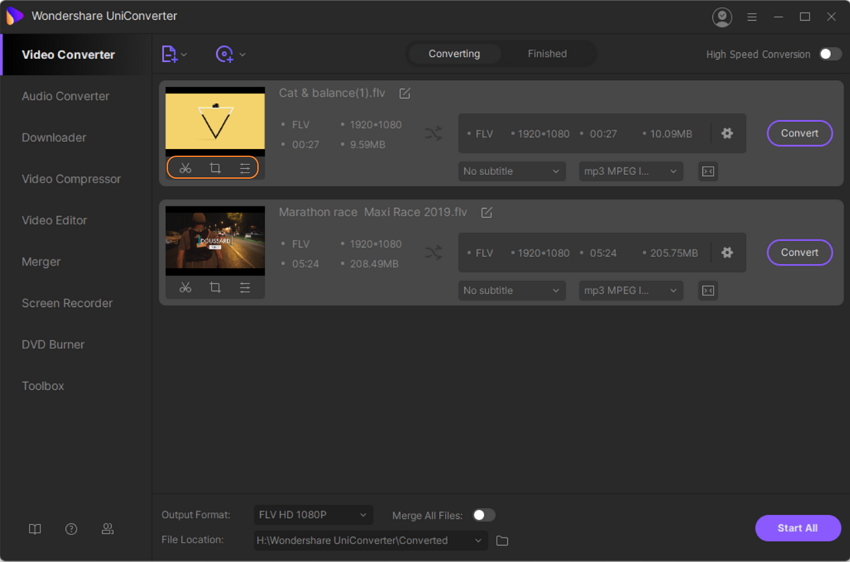Click the Load DVD disc icon
This screenshot has width=850, height=562.
coord(224,54)
